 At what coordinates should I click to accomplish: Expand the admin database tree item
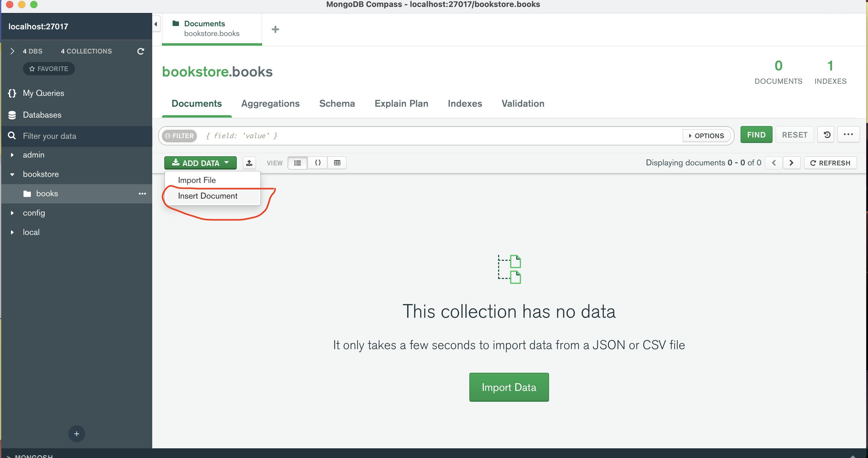12,154
